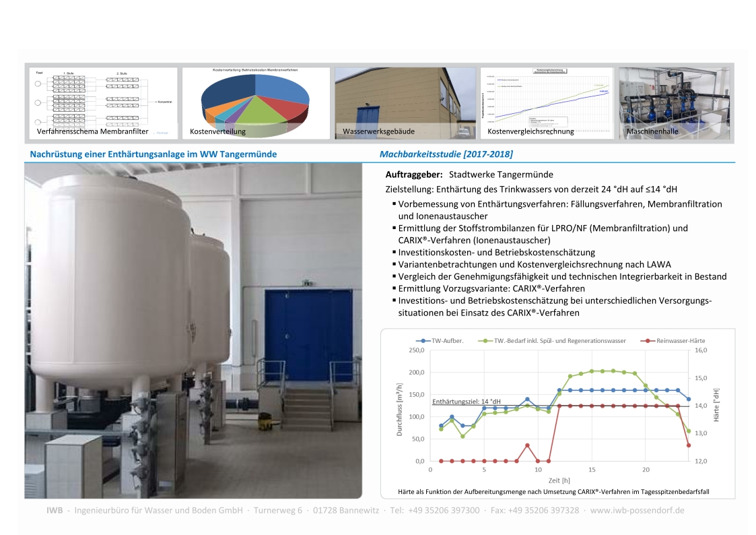Click the heading Nachrüstung einer Enthärtungsanlage
The image size is (756, 535).
pyautogui.click(x=153, y=154)
